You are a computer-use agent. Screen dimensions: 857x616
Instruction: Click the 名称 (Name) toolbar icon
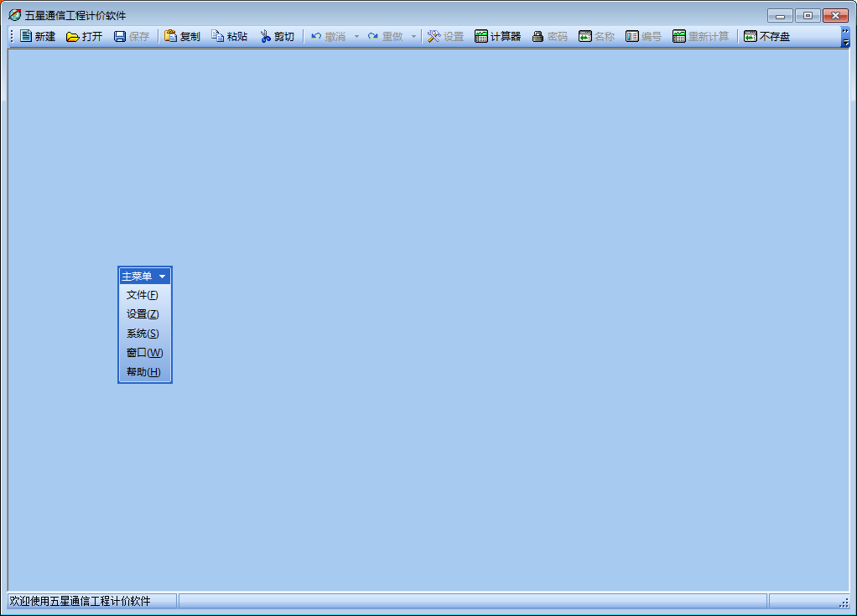click(x=584, y=36)
